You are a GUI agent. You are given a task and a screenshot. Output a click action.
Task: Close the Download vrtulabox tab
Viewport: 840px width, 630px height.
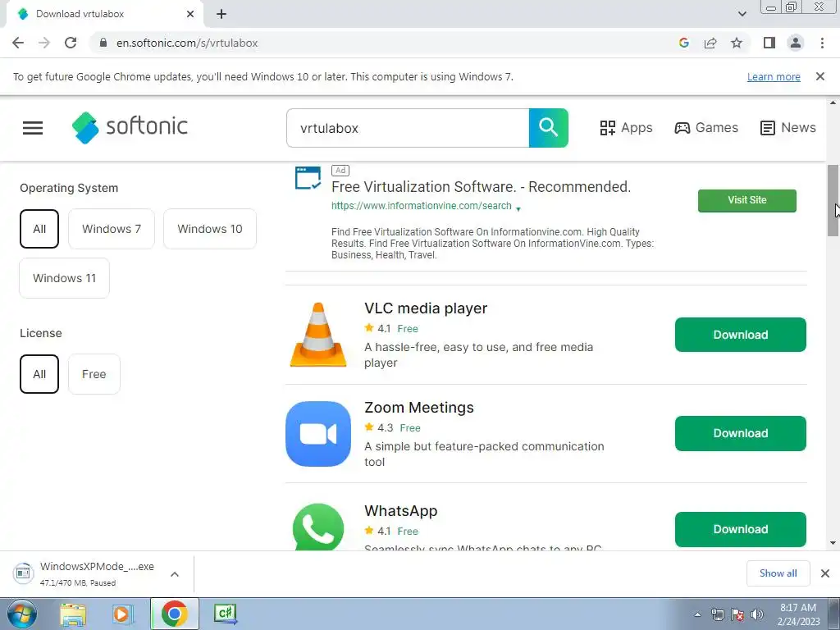190,14
